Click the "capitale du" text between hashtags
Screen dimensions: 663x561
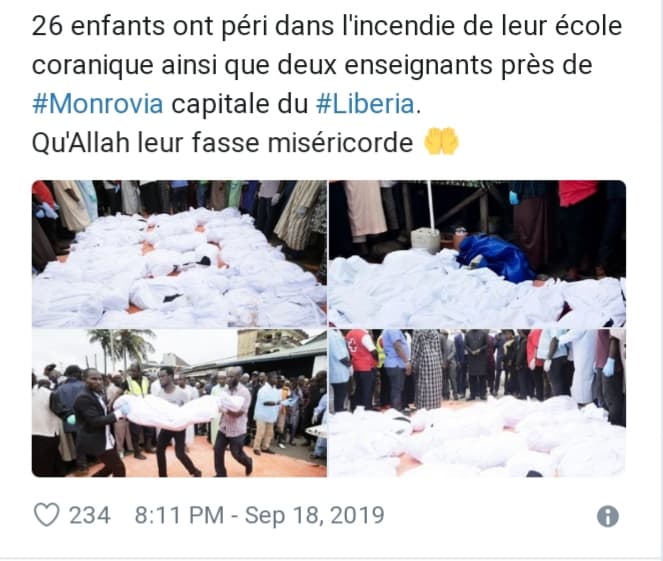pyautogui.click(x=239, y=104)
